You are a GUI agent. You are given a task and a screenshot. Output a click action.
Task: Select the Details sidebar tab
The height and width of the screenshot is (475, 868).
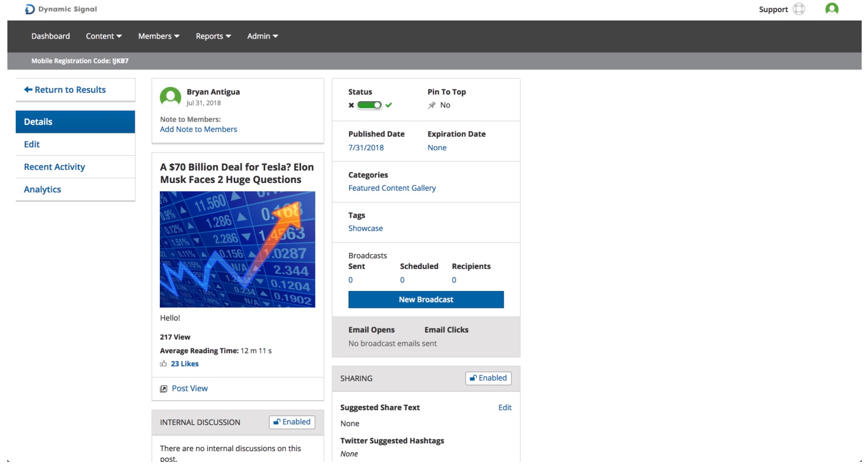click(x=75, y=122)
